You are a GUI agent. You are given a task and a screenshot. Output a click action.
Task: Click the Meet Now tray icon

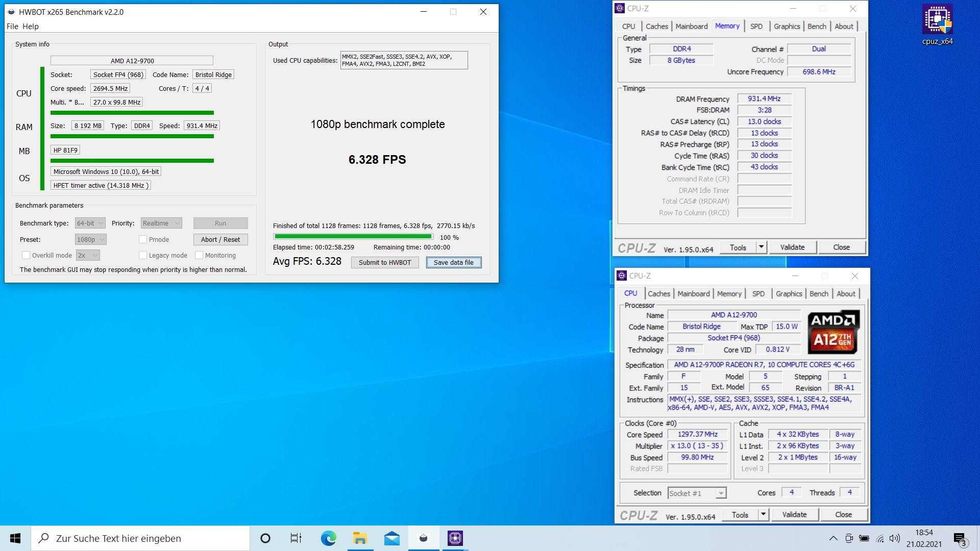coord(849,538)
